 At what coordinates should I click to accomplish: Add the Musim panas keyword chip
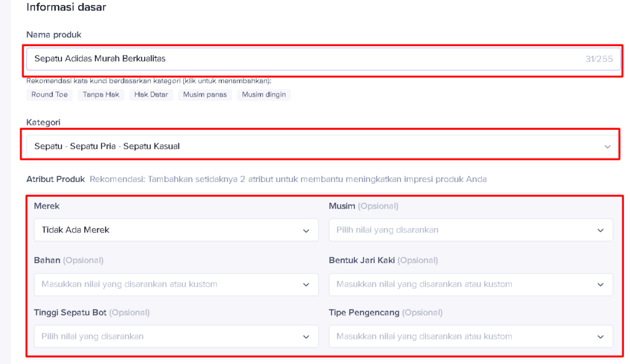205,95
